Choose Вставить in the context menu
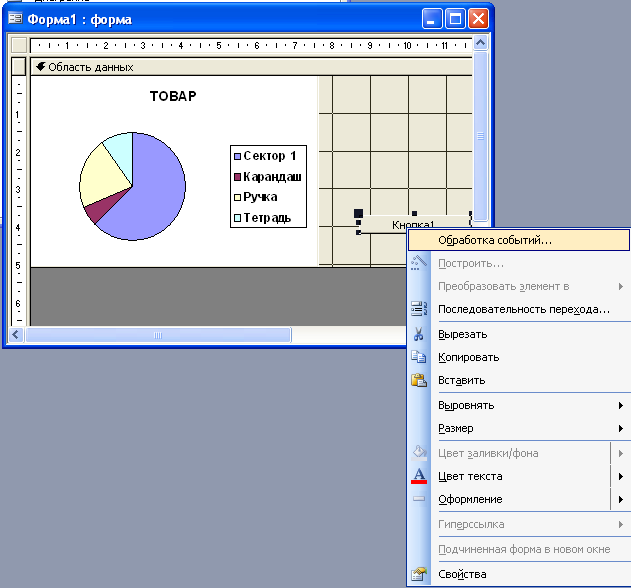Viewport: 631px width, 588px height. click(x=519, y=380)
